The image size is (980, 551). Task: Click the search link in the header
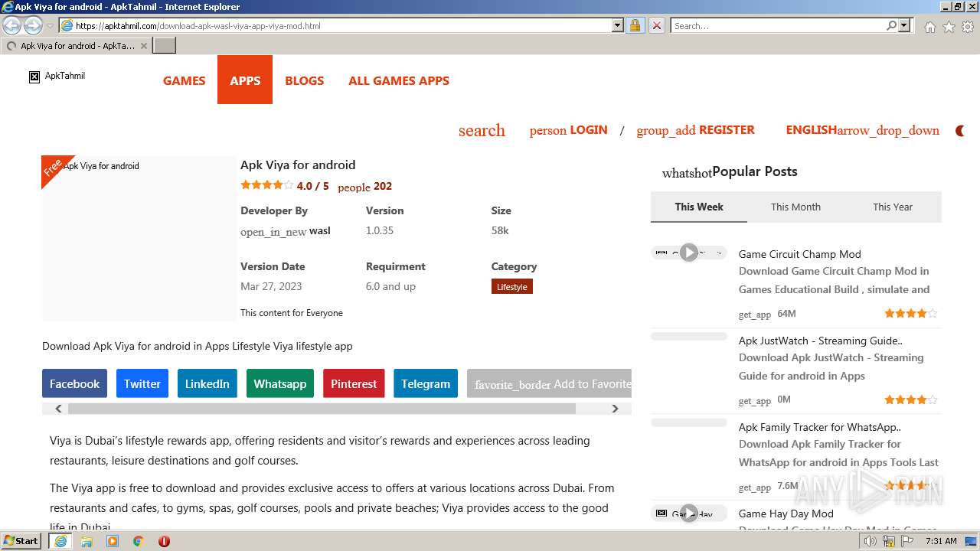(482, 130)
